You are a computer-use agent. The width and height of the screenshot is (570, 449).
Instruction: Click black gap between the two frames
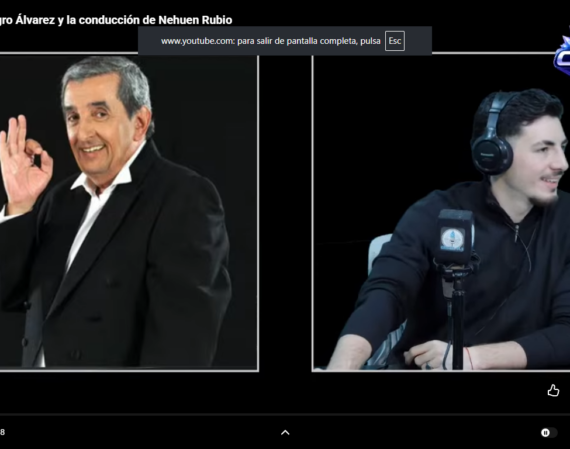point(285,212)
